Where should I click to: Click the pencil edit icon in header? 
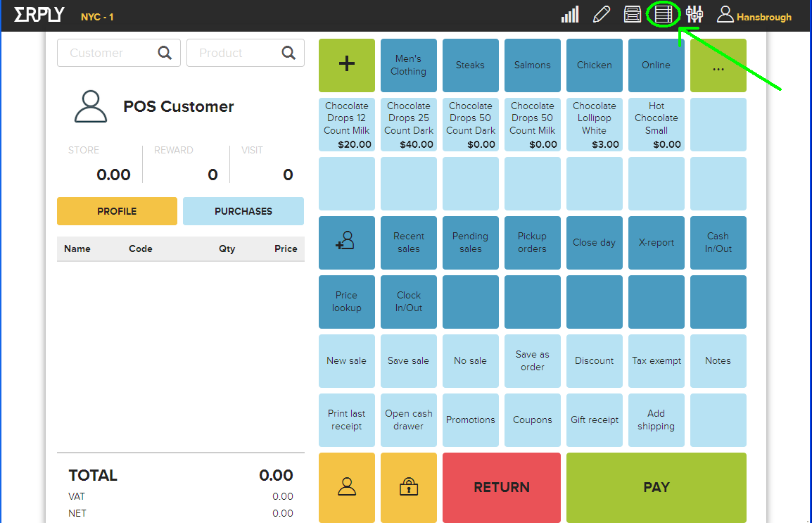[x=601, y=15]
